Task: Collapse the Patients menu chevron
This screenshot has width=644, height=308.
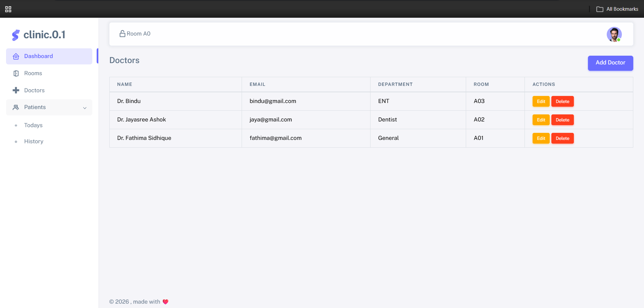Action: click(x=85, y=108)
